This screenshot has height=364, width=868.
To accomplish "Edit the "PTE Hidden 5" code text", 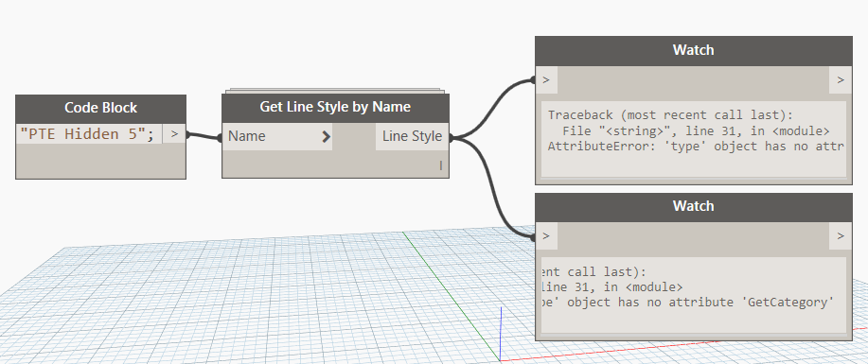I will [x=87, y=134].
